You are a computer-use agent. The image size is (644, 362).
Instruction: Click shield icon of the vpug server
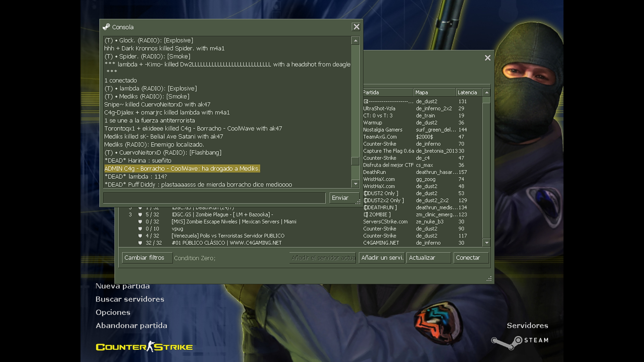click(x=140, y=229)
